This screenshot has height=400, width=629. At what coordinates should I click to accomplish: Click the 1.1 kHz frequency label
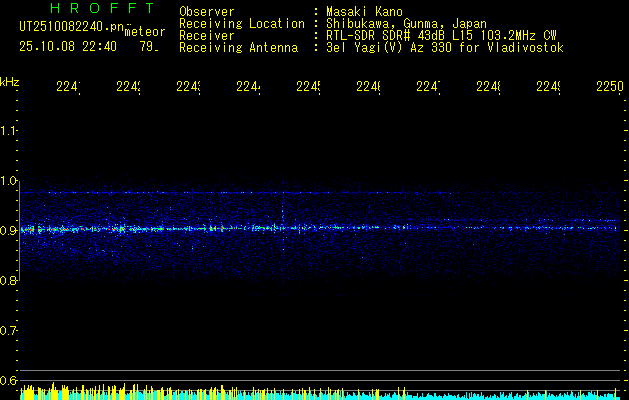coord(9,131)
